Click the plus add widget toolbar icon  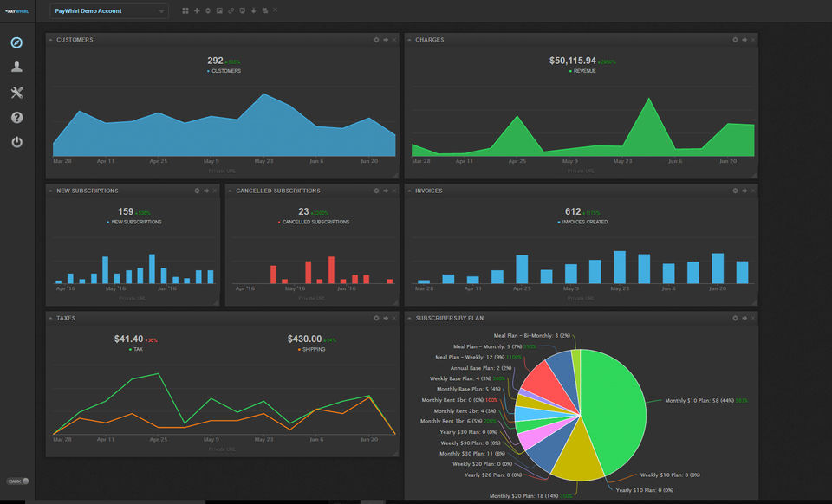[x=197, y=10]
